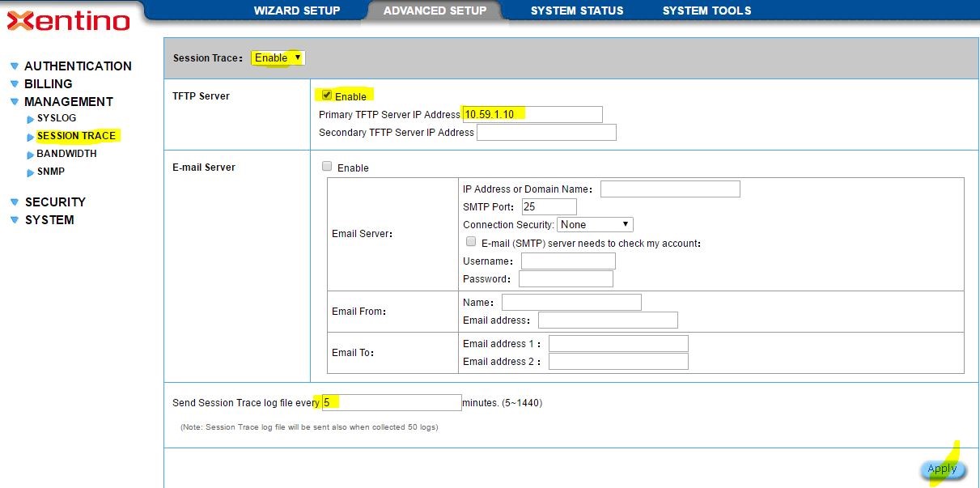Click the arrow icon beside SESSION TRACE
This screenshot has height=488, width=980.
31,137
